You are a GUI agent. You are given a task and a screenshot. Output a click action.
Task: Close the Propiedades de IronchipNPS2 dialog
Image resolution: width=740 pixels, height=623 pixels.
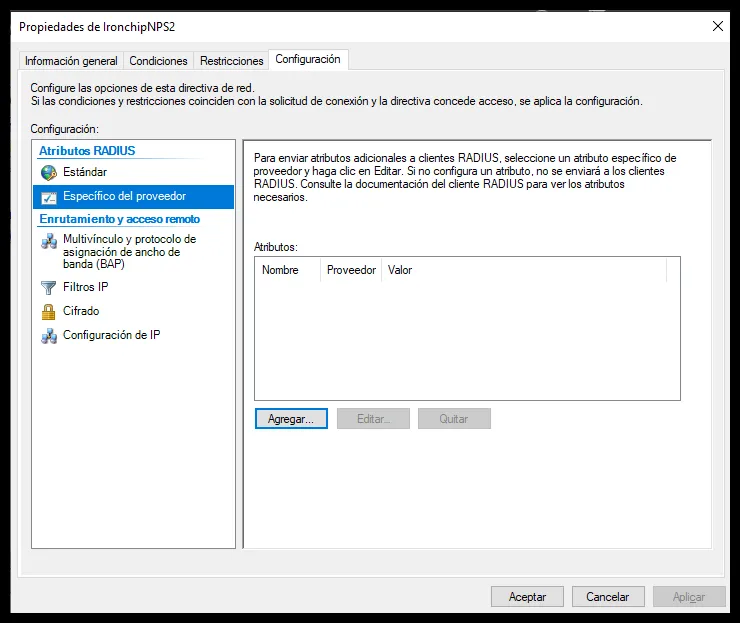717,26
